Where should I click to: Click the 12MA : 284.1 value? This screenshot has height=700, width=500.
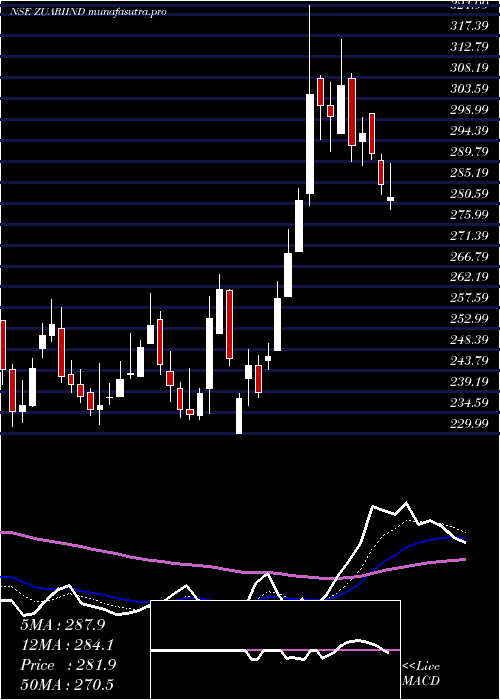pyautogui.click(x=67, y=645)
